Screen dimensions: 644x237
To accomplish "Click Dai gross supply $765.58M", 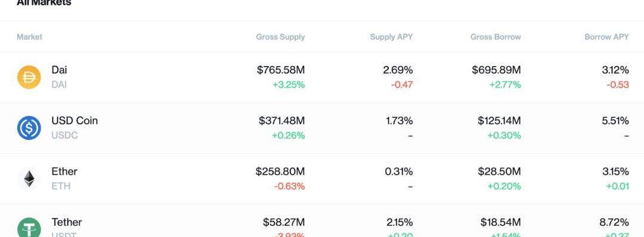I will pyautogui.click(x=281, y=70).
